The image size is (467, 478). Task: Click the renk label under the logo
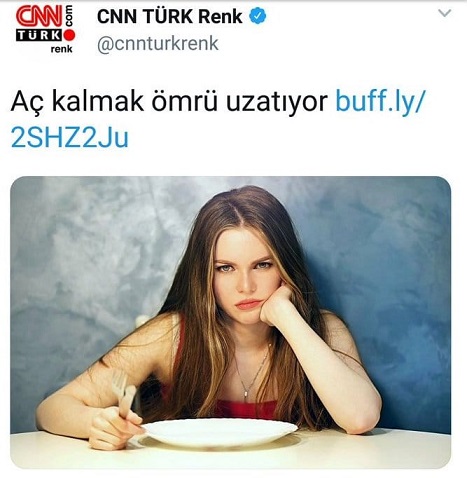[61, 49]
